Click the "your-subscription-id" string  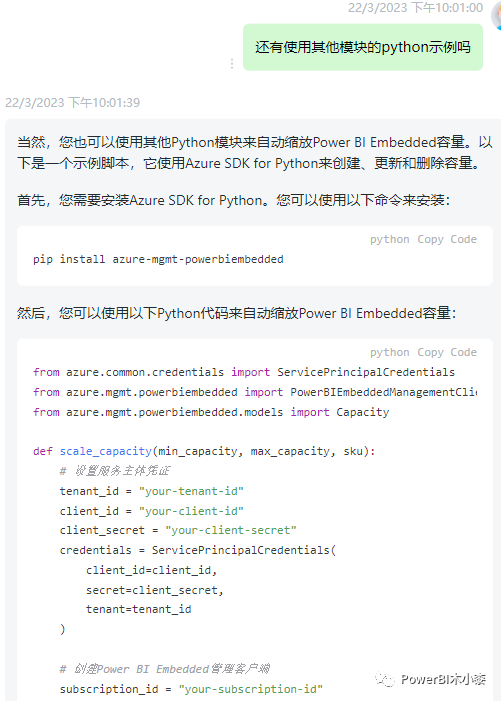tap(250, 689)
